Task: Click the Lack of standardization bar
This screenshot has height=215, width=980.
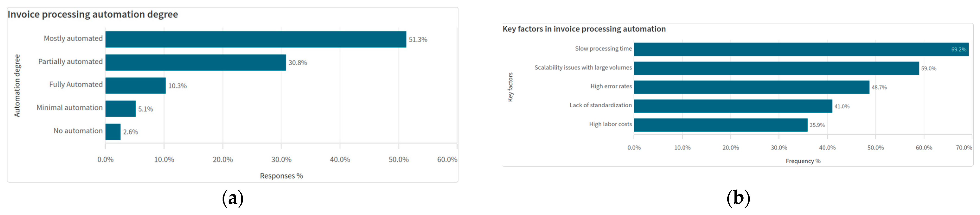Action: pos(733,106)
